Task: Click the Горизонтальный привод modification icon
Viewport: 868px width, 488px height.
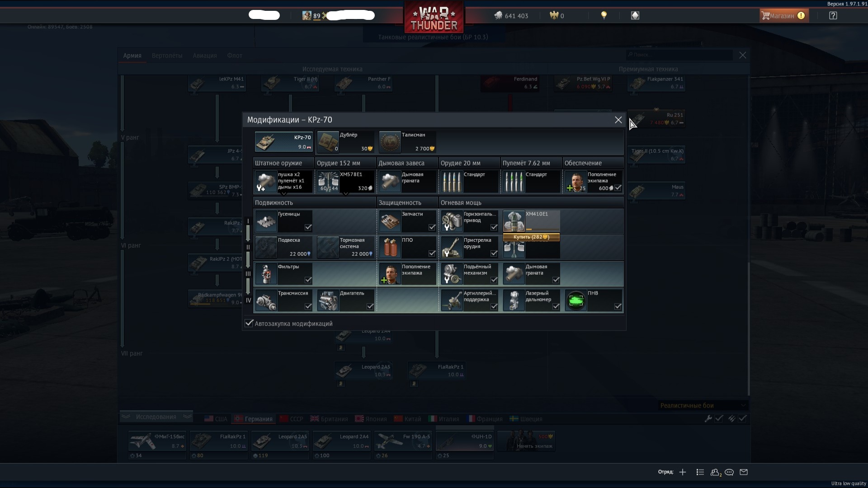Action: [452, 221]
